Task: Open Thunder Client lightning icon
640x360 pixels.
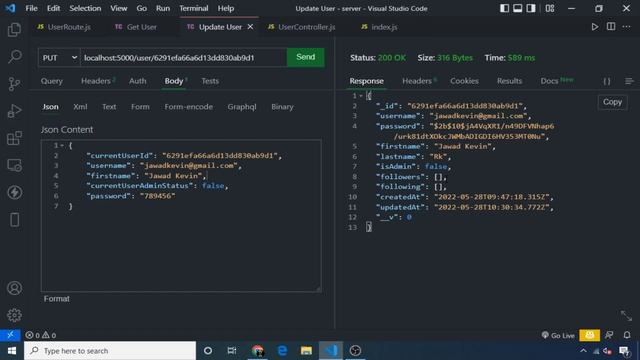Action: [14, 192]
